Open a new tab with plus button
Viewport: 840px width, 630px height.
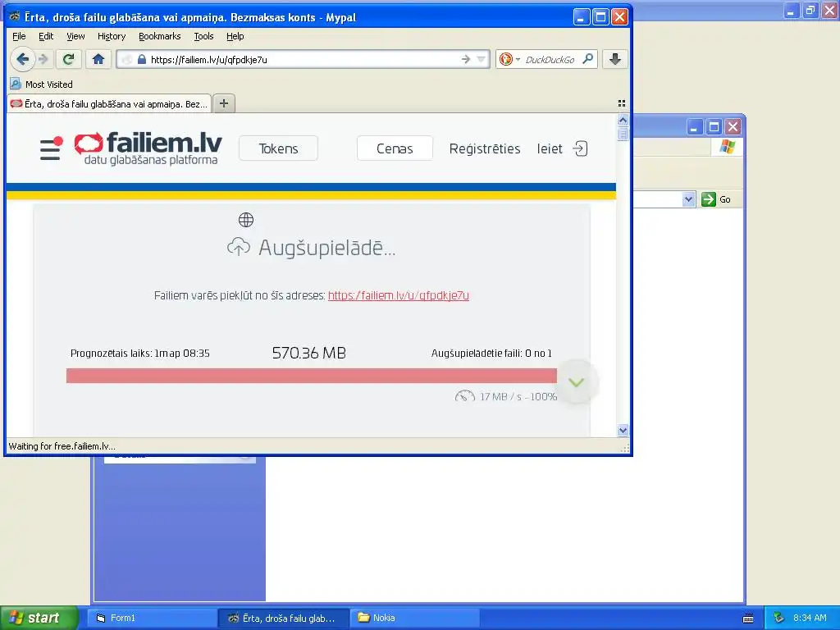click(x=224, y=103)
